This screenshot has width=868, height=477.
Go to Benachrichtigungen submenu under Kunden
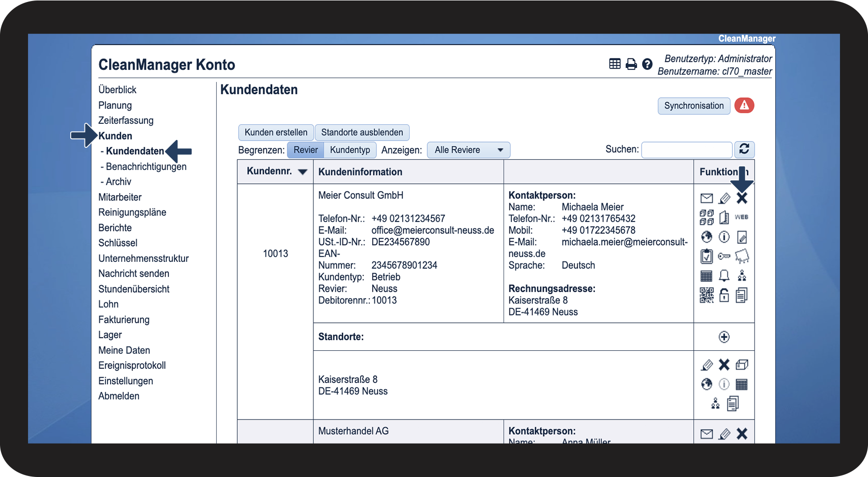(146, 167)
